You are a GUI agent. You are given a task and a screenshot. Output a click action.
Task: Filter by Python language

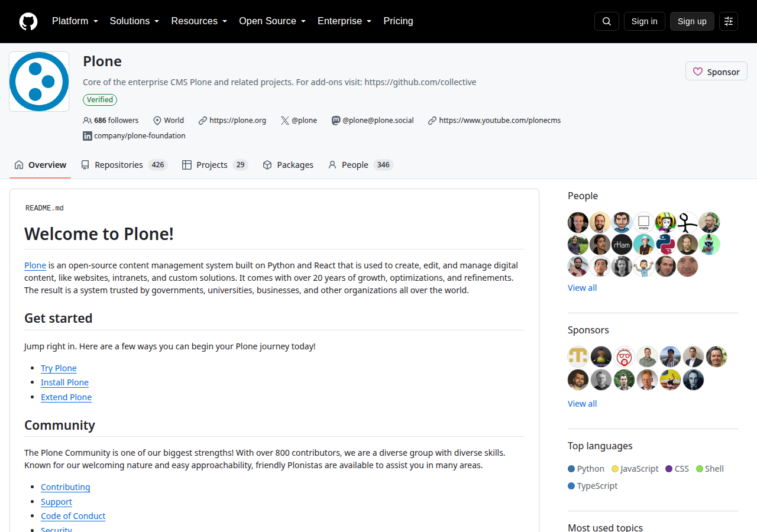coord(586,469)
